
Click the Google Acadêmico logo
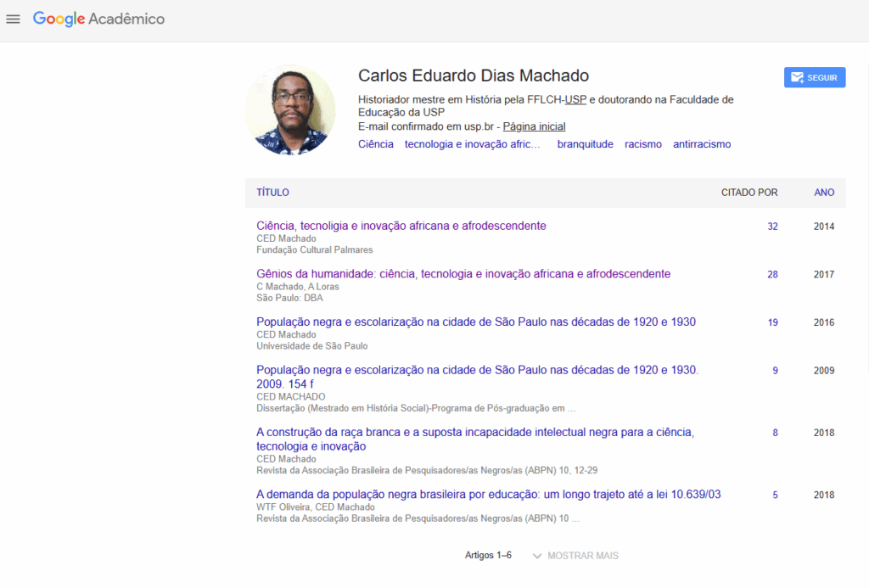pos(98,19)
